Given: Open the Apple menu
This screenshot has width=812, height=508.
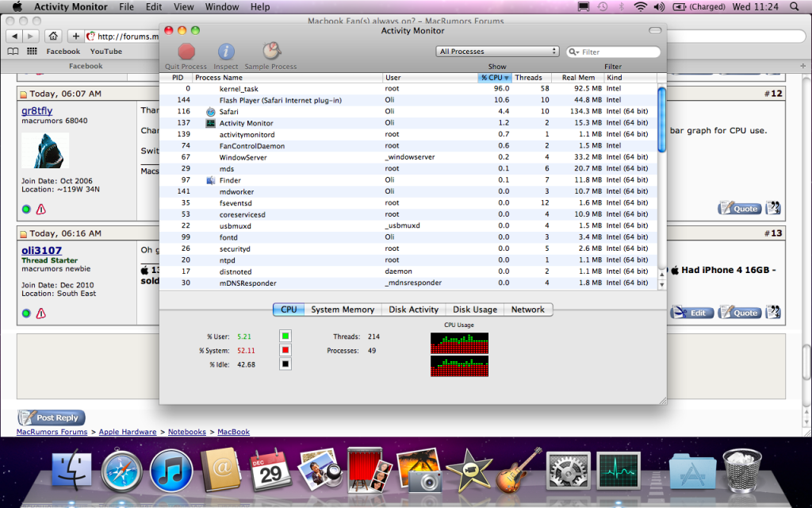Looking at the screenshot, I should coord(17,6).
